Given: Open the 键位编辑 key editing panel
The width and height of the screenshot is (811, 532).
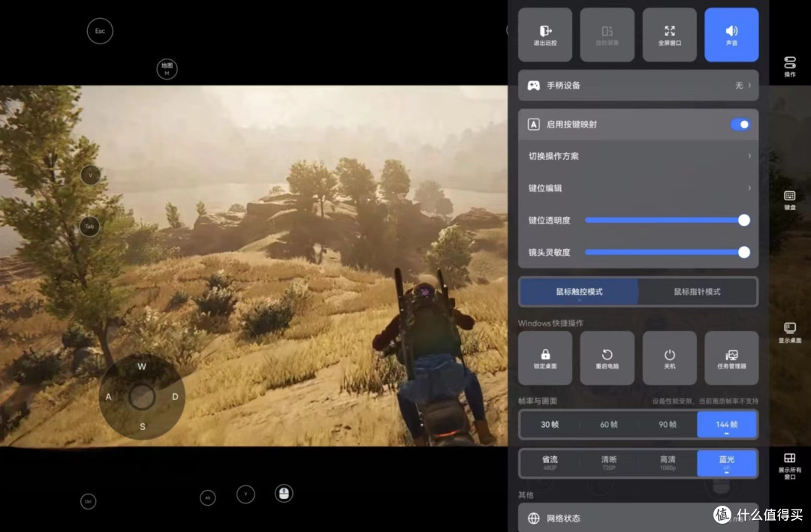Looking at the screenshot, I should tap(638, 188).
